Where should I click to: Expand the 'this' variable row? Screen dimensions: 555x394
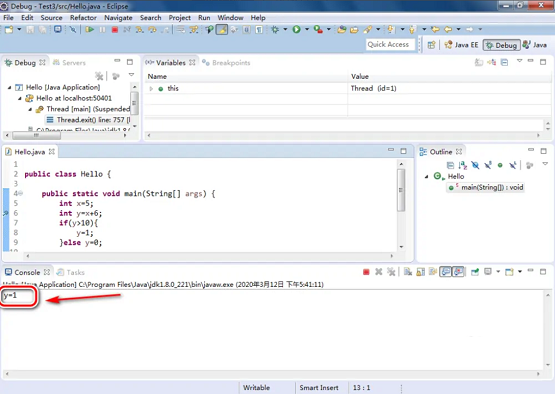(151, 88)
